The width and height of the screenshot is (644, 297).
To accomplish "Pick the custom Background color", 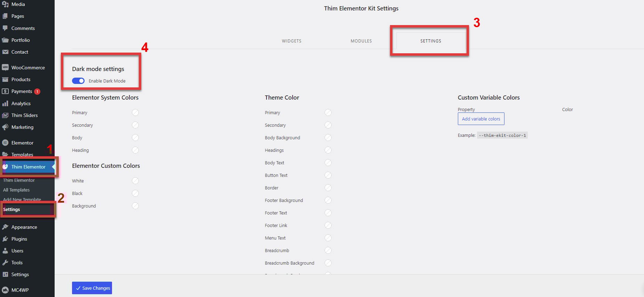I will point(135,206).
